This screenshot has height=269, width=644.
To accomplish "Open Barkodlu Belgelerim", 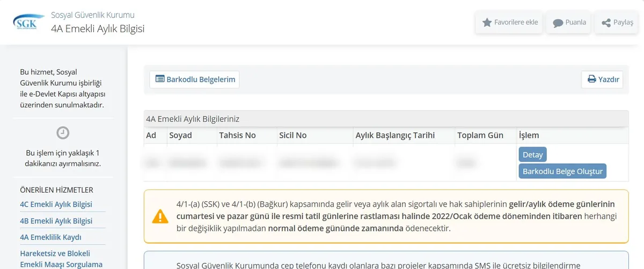I will (x=194, y=79).
